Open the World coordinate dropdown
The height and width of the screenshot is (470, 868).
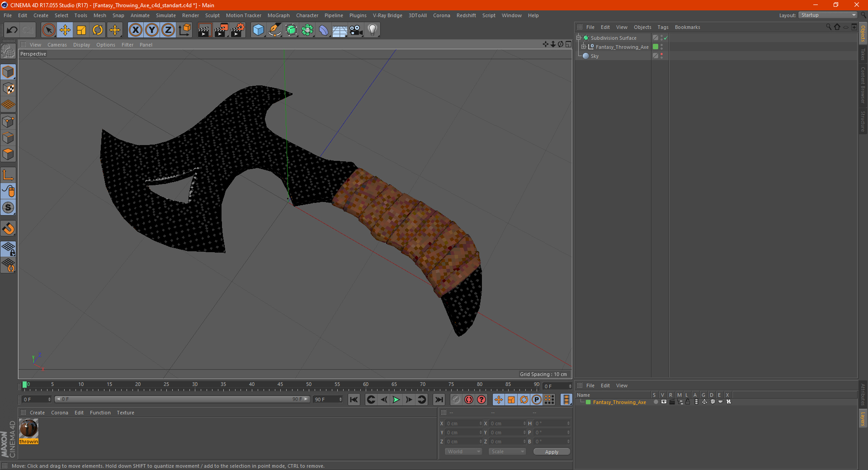(x=463, y=451)
